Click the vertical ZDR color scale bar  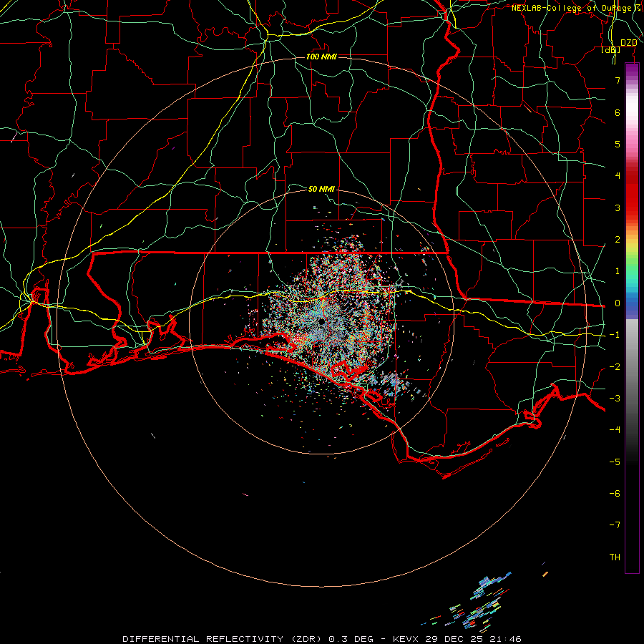632,318
